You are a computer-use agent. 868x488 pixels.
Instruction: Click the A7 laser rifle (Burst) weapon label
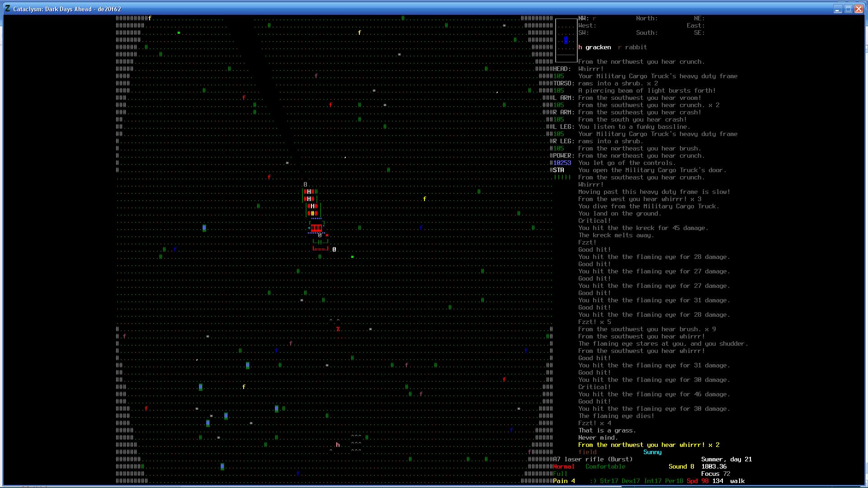(593, 460)
